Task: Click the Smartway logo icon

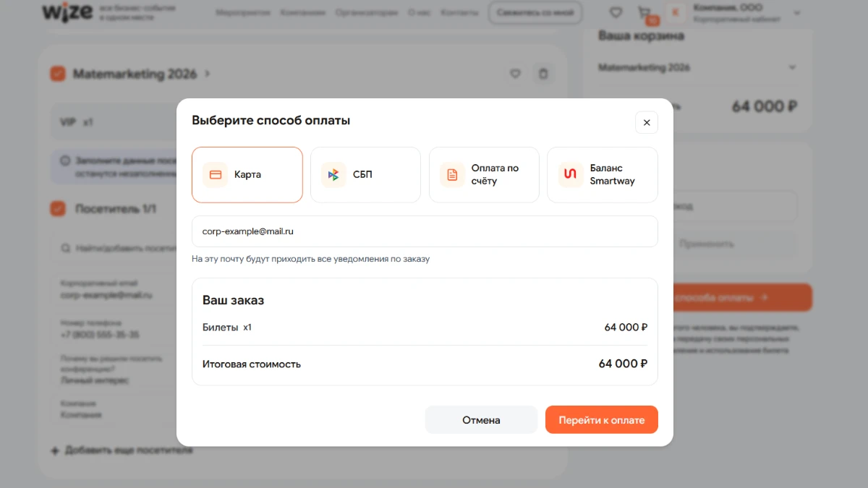Action: (571, 175)
